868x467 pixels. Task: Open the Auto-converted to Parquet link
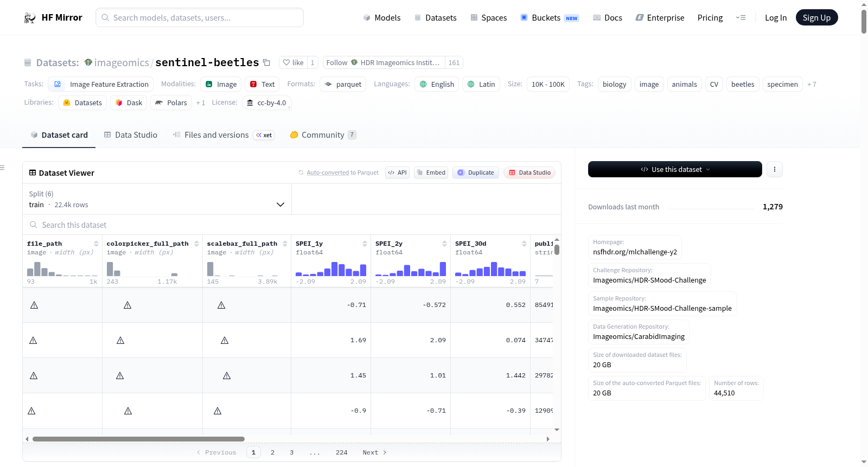click(328, 172)
